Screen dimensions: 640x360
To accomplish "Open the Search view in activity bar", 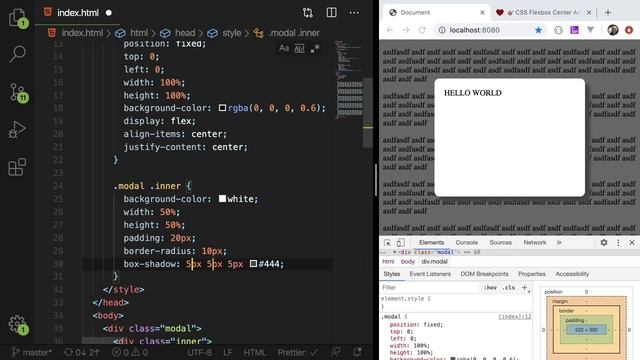I will [x=18, y=54].
